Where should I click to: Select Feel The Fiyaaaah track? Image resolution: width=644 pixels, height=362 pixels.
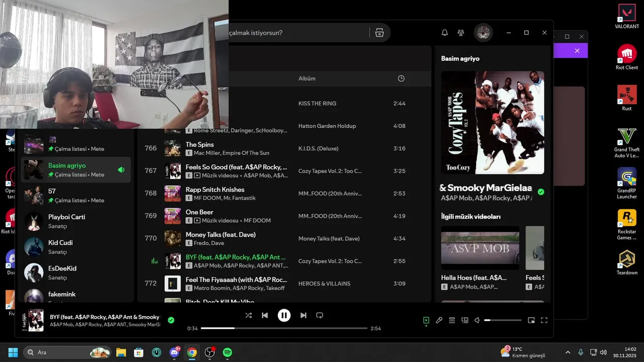pos(284,284)
